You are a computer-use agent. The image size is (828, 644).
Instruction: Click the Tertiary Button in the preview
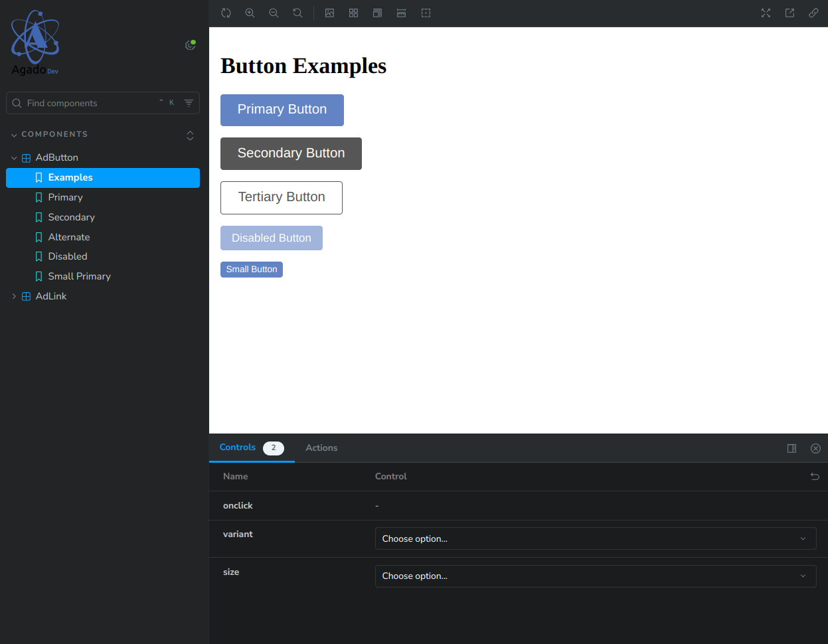point(282,197)
